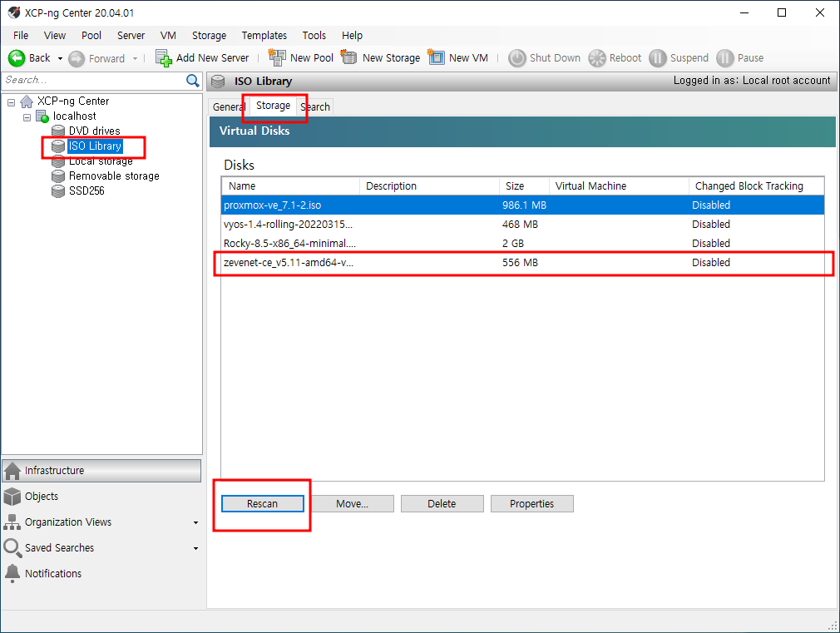The width and height of the screenshot is (840, 633).
Task: Expand the Organization Views dropdown arrow
Action: 195,522
